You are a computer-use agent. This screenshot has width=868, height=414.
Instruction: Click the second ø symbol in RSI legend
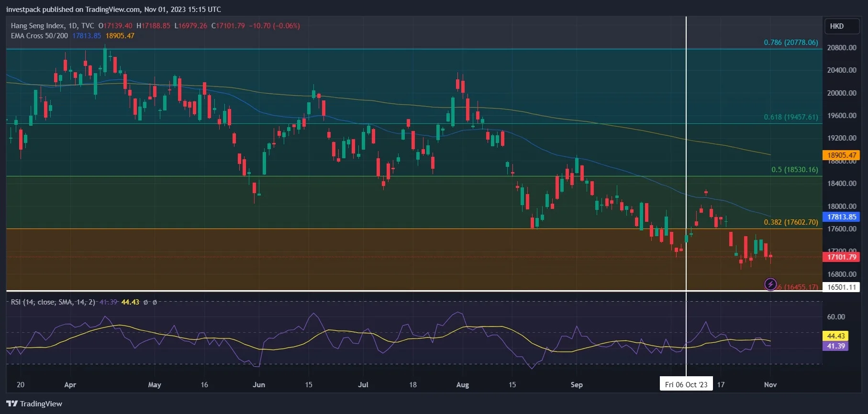tap(155, 302)
